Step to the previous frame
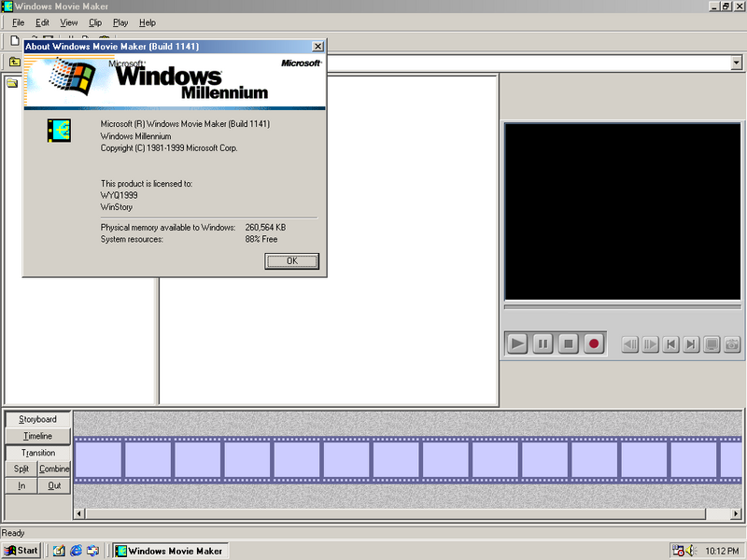This screenshot has width=747, height=560. click(630, 344)
